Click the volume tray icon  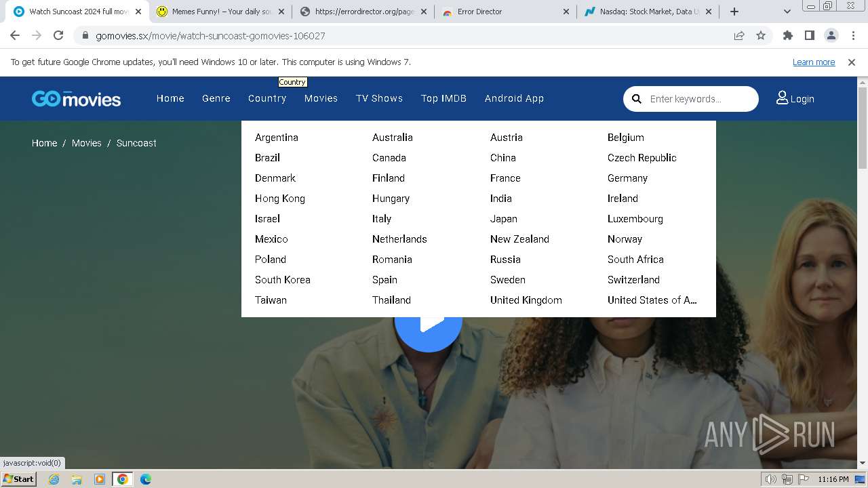pyautogui.click(x=771, y=480)
